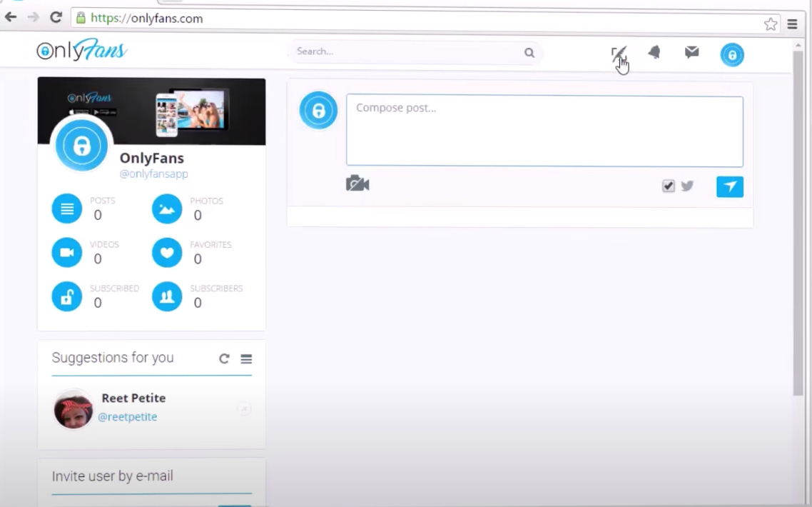Open the @onlyfansapp profile handle link

(x=154, y=174)
